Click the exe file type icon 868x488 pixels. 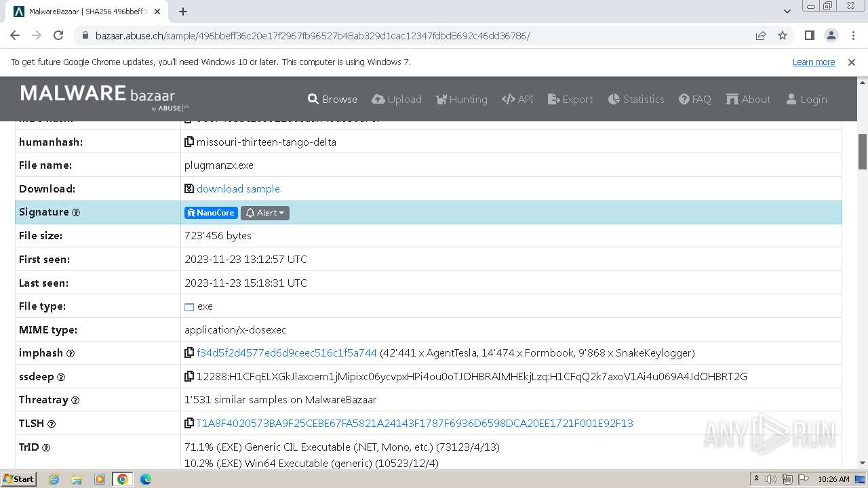[189, 307]
